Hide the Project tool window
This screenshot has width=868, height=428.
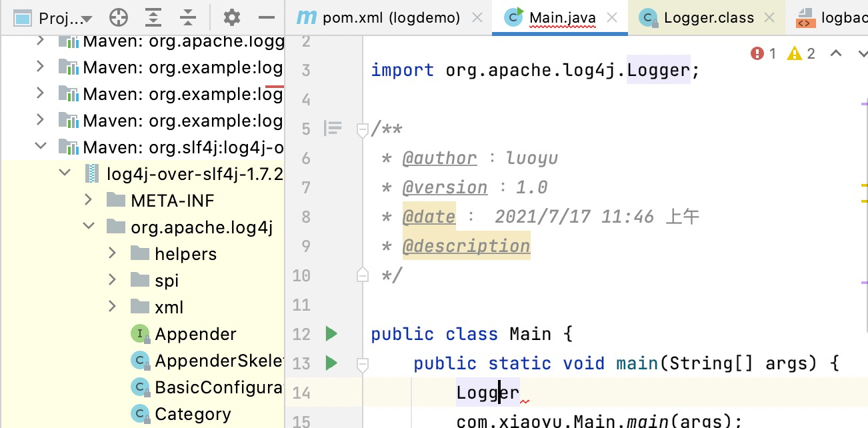(x=267, y=18)
